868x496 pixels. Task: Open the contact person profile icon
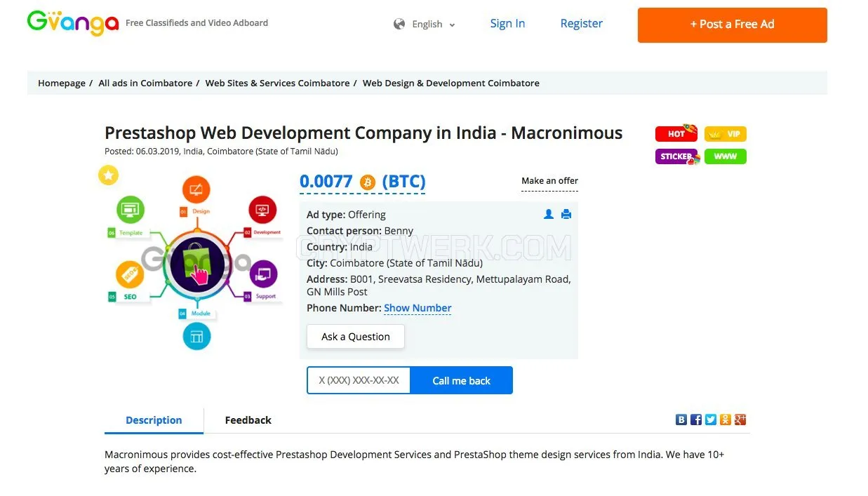pyautogui.click(x=549, y=214)
